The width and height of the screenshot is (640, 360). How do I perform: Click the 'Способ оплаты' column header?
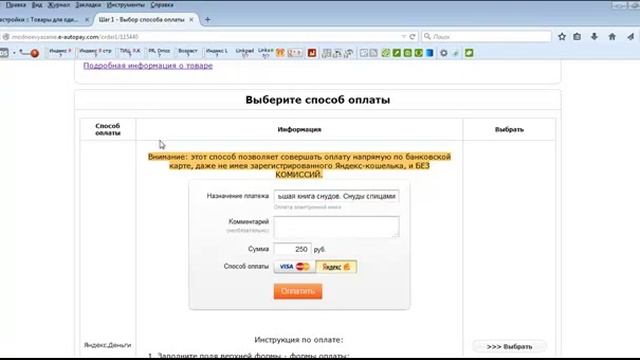pos(108,129)
